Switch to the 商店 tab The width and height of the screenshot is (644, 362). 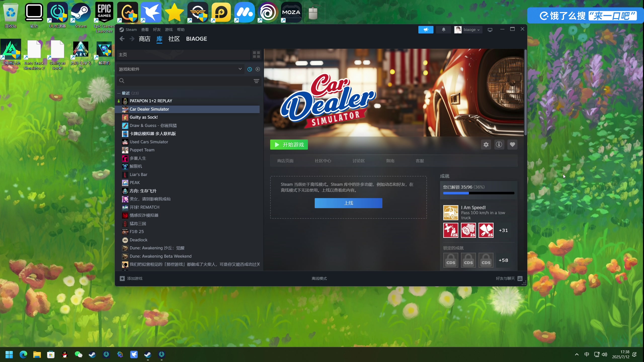click(x=145, y=39)
